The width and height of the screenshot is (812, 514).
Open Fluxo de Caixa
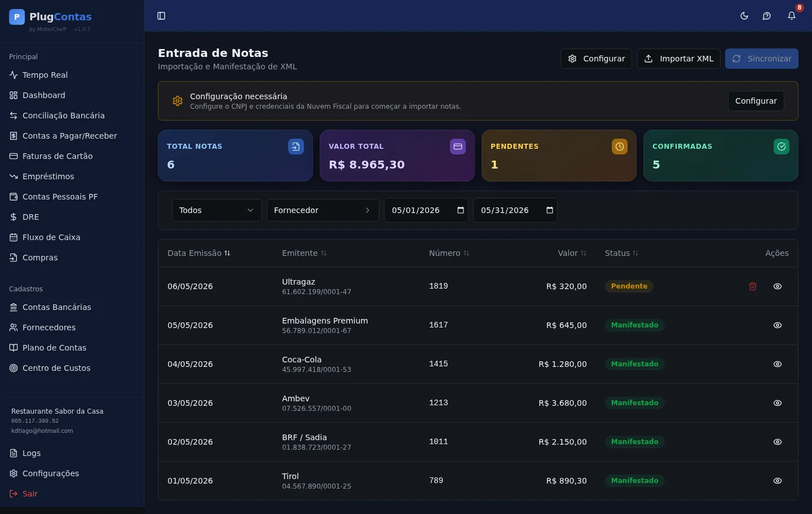(x=72, y=237)
